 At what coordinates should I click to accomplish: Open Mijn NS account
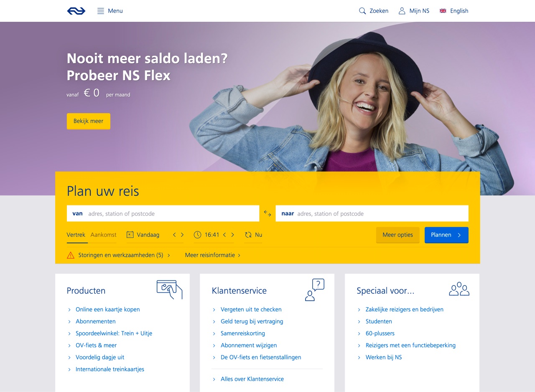[x=414, y=11]
